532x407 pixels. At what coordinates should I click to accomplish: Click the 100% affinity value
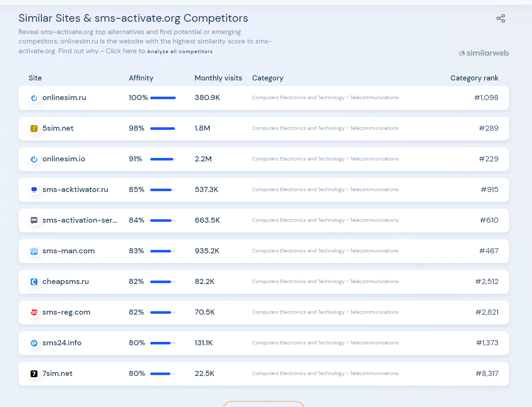pos(138,97)
